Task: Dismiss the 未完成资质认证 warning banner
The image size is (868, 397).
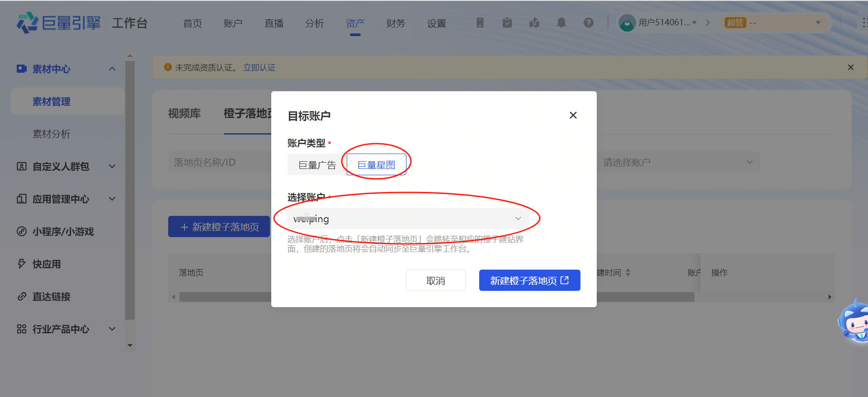Action: tap(850, 67)
